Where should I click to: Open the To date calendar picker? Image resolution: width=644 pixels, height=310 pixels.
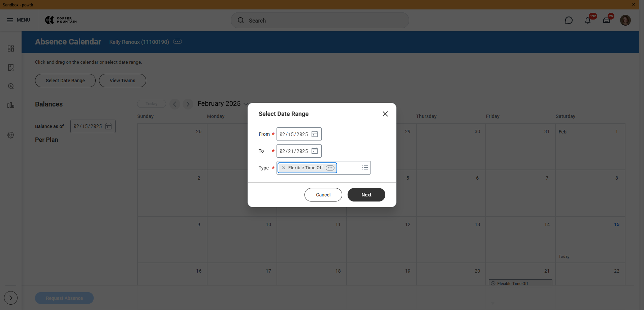(315, 151)
